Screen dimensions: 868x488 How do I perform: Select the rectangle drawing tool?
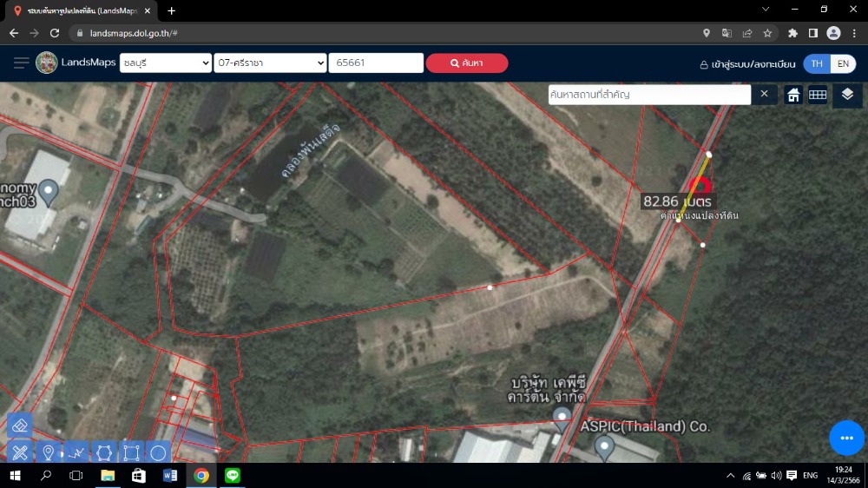click(x=131, y=452)
